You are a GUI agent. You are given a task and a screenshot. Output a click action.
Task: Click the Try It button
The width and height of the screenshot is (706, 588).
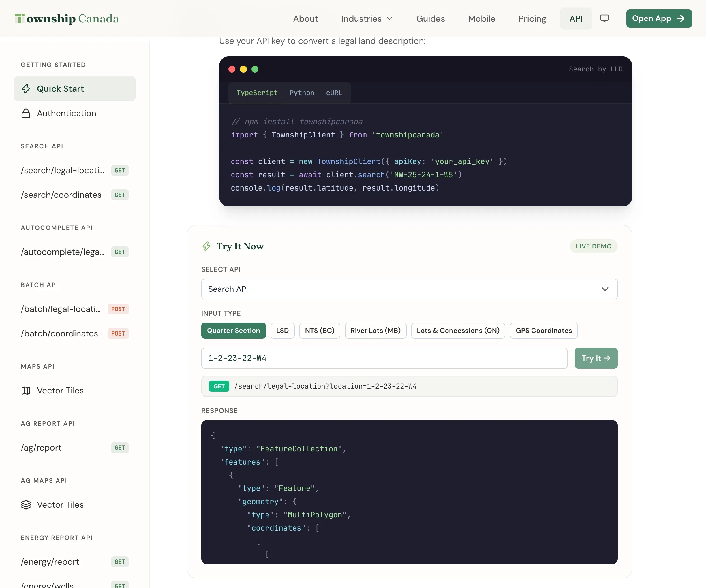click(x=596, y=358)
